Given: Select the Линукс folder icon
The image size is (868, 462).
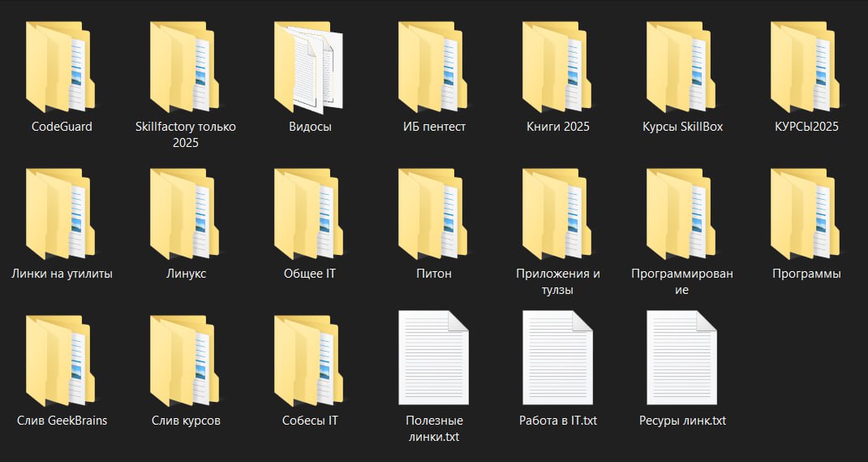Looking at the screenshot, I should [x=185, y=214].
